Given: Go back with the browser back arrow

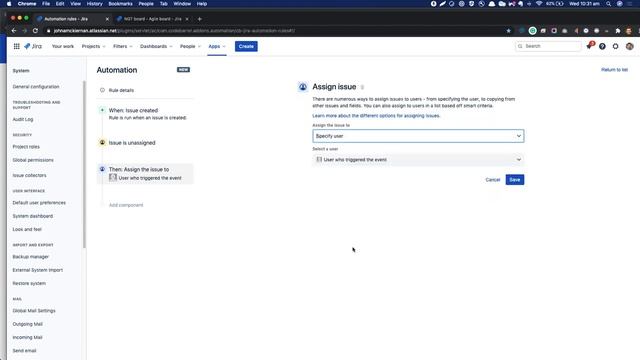Looking at the screenshot, I should [x=14, y=31].
